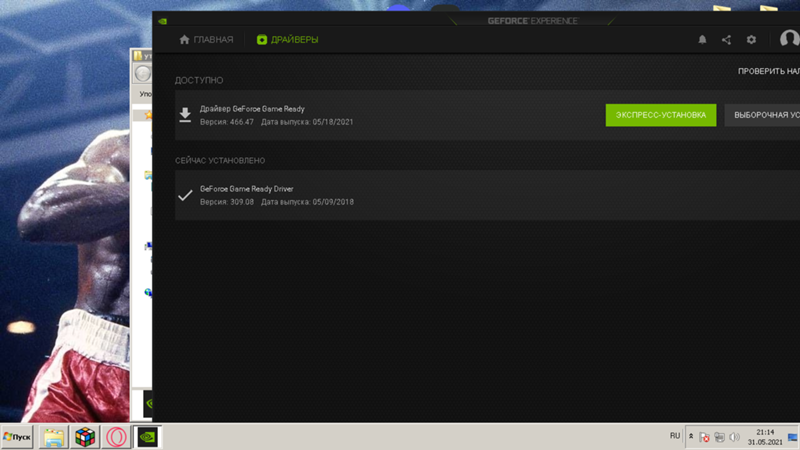800x450 pixels.
Task: Click 'Дата выпуска: 05/09/2018' text
Action: (x=307, y=202)
